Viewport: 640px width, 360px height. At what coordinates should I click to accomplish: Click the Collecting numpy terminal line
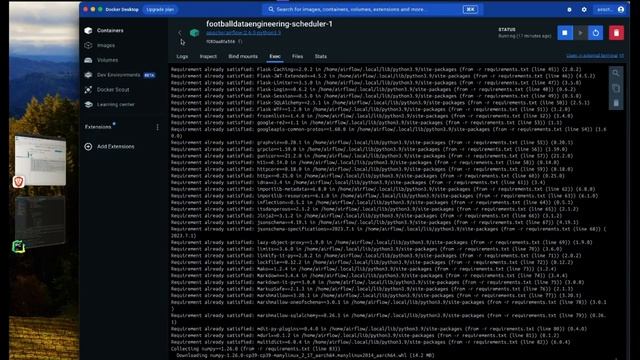(255, 349)
